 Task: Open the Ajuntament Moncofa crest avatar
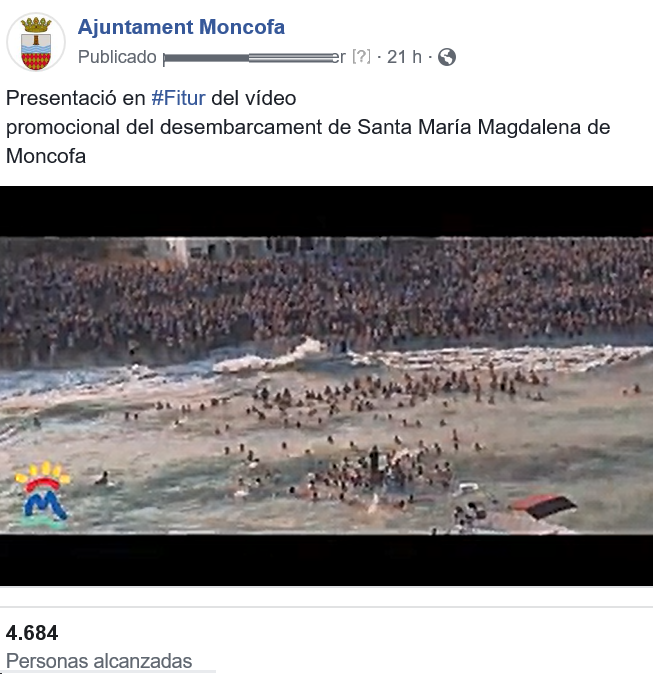tap(36, 42)
